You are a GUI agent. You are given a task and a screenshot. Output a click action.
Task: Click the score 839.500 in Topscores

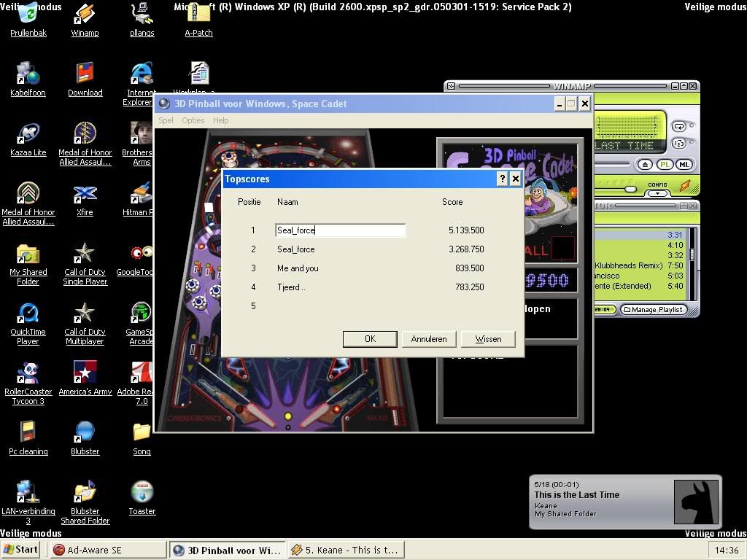coord(469,268)
